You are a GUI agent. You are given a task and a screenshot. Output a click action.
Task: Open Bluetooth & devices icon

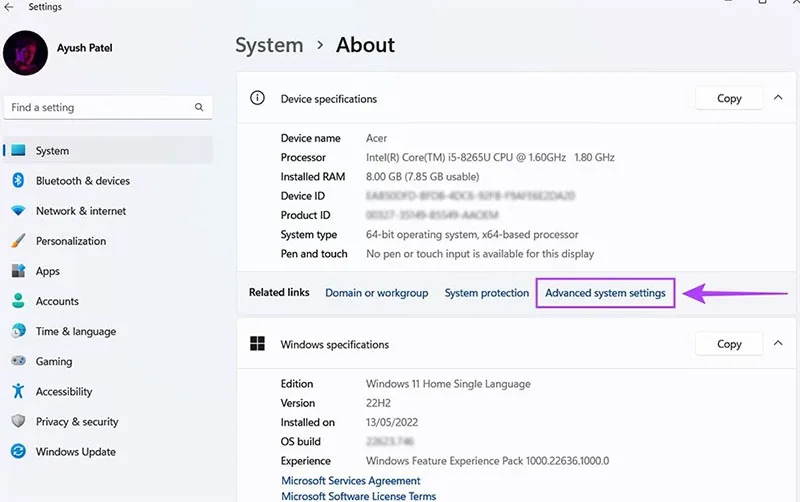coord(18,181)
